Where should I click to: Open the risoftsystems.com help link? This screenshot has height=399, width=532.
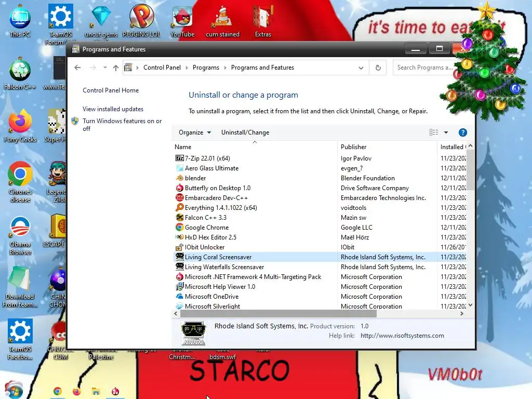pyautogui.click(x=402, y=336)
